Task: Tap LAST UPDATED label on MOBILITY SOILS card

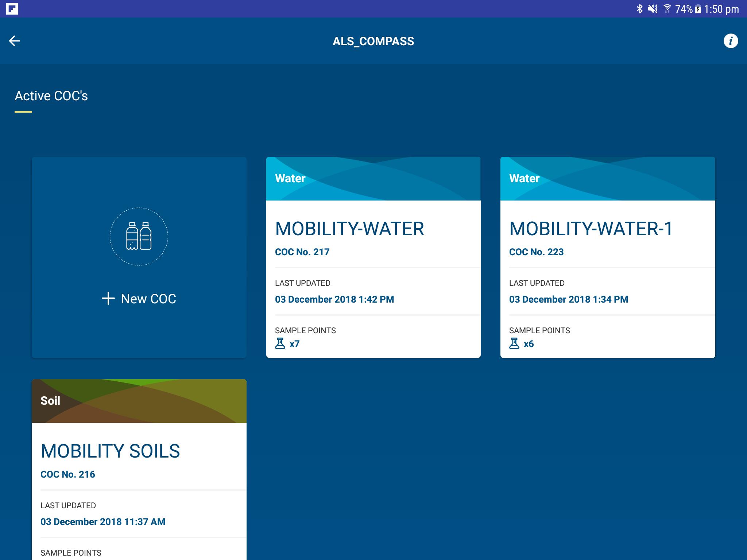Action: pyautogui.click(x=68, y=505)
